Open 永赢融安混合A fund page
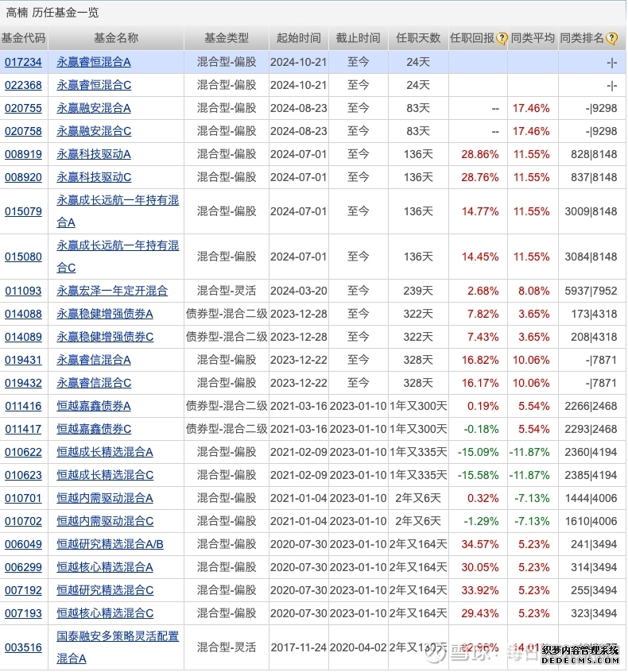The height and width of the screenshot is (672, 628). 94,109
